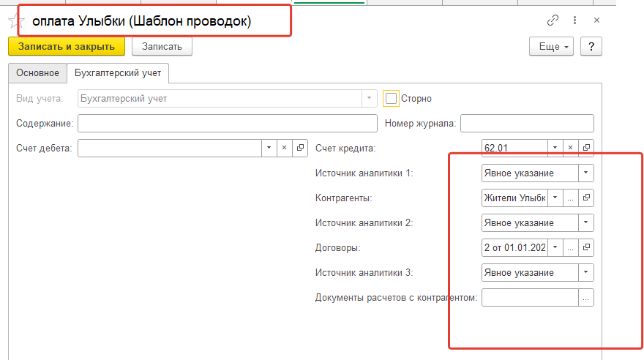Click the Записать button
This screenshot has width=644, height=360.
(162, 46)
